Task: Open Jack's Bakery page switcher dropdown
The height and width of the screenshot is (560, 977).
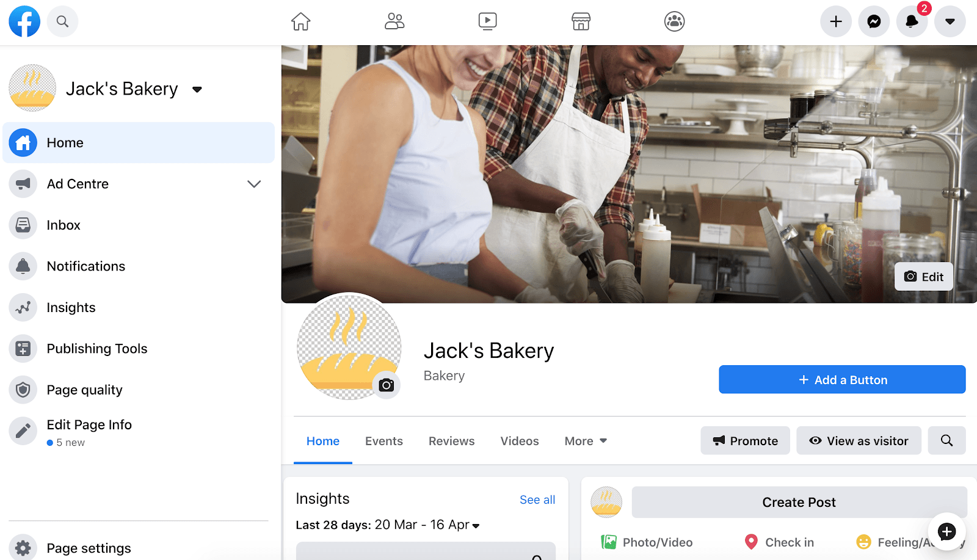Action: tap(197, 90)
